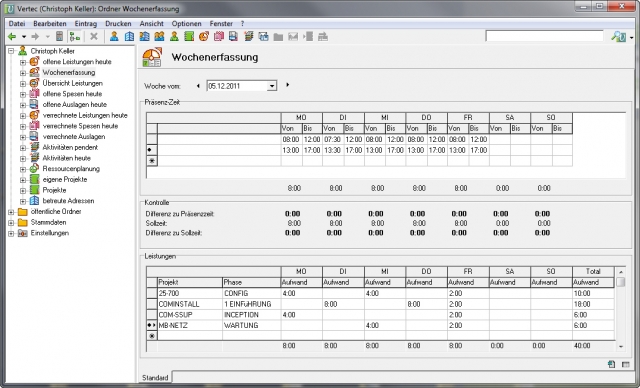Viewport: 640px width, 388px height.
Task: Select Wochenerfassung in the tree
Action: coord(69,73)
